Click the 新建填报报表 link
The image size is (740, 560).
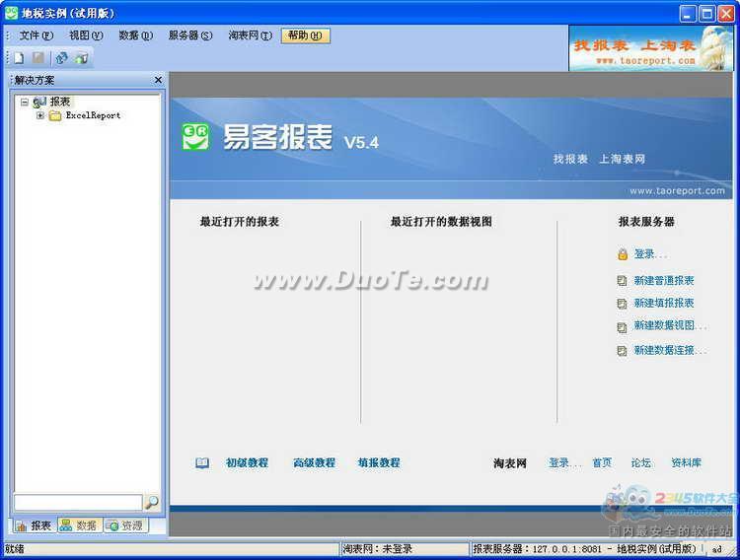[664, 303]
